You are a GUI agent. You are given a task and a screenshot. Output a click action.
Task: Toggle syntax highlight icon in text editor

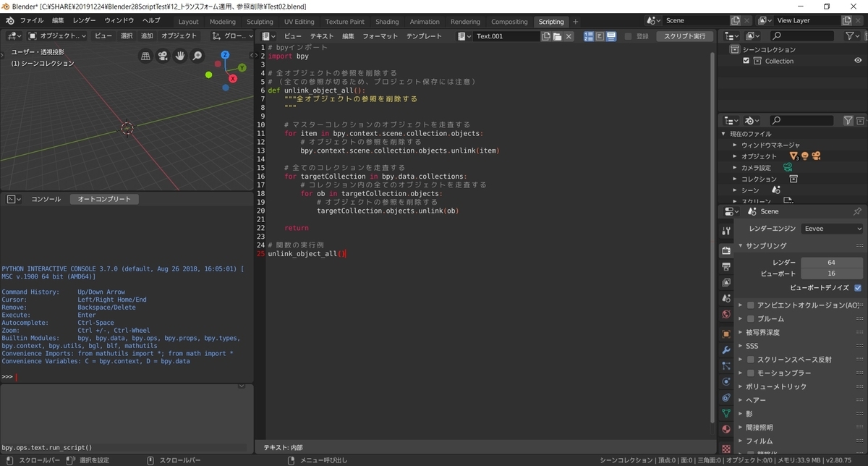click(x=610, y=36)
